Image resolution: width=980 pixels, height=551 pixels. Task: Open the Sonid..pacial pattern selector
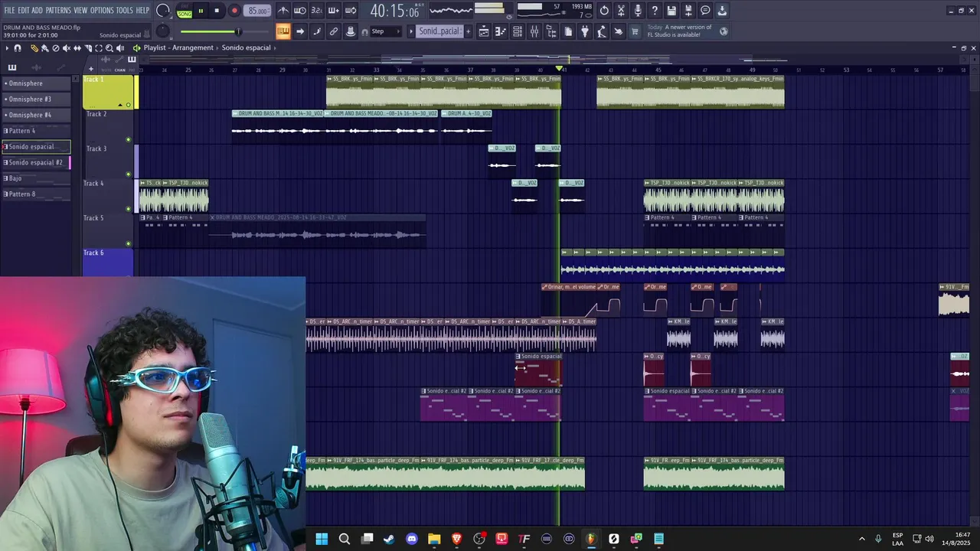pos(439,31)
